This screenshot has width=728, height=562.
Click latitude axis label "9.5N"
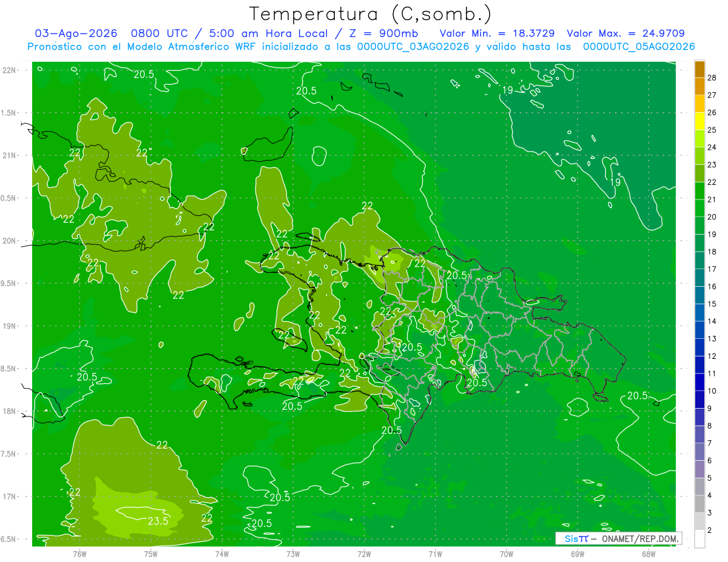click(x=9, y=283)
